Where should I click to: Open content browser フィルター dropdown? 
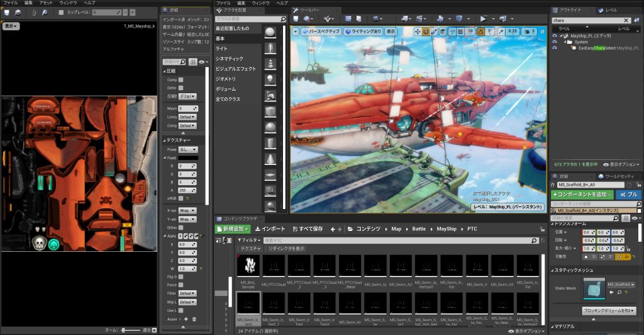[x=249, y=240]
